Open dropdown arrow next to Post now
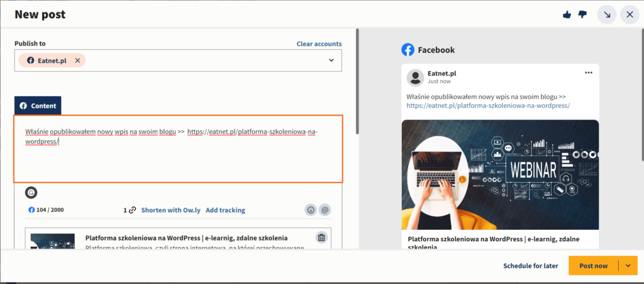644x284 pixels. click(x=628, y=266)
